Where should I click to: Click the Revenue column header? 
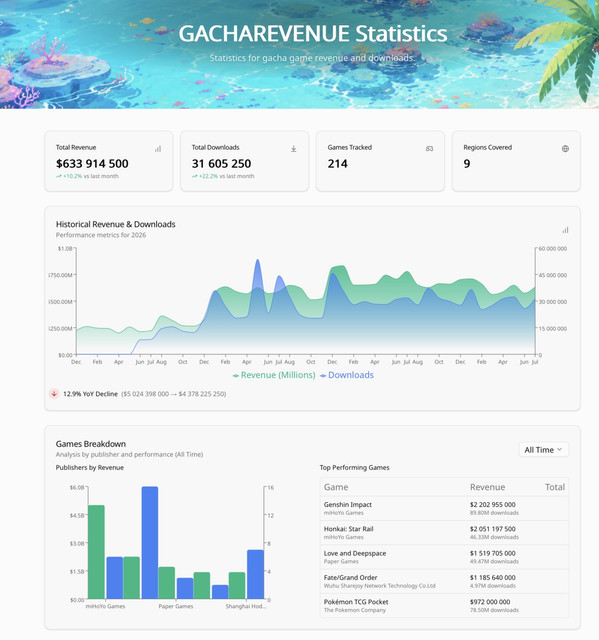487,487
